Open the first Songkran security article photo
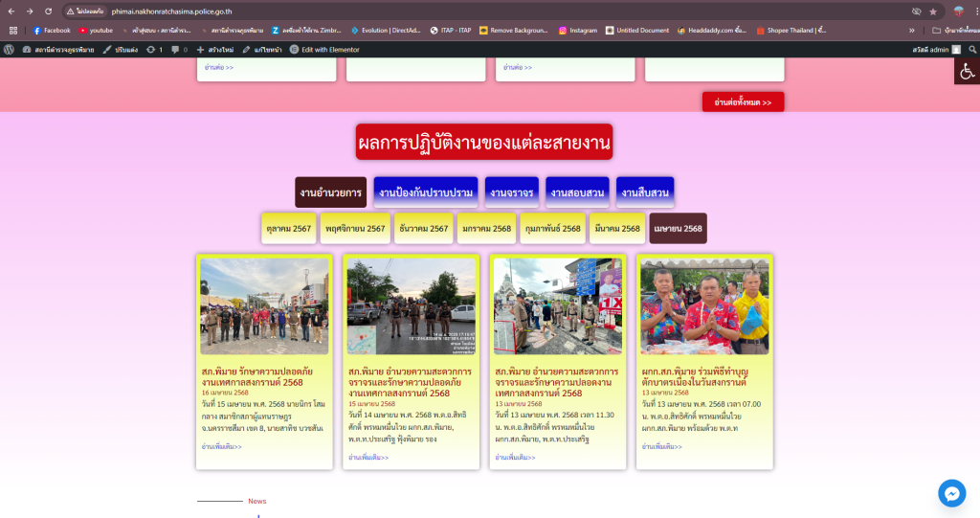The width and height of the screenshot is (980, 518). [x=264, y=306]
